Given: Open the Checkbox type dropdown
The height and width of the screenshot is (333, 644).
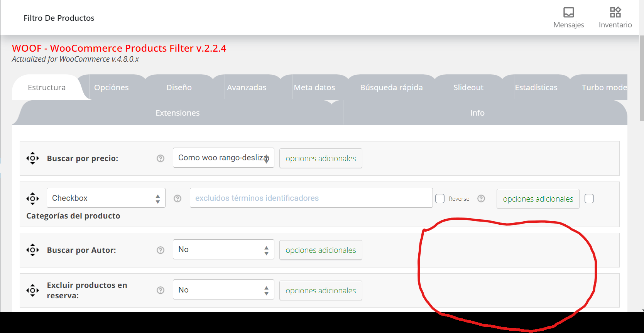Looking at the screenshot, I should click(x=106, y=198).
